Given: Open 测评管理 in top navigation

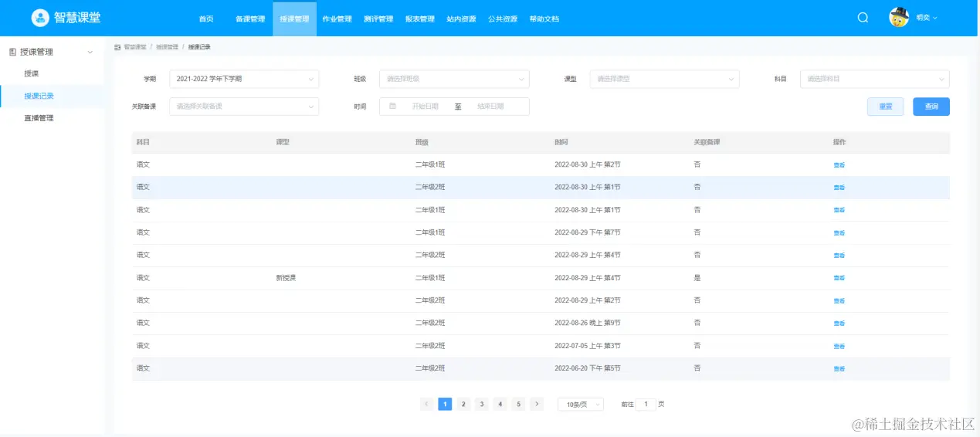Looking at the screenshot, I should pyautogui.click(x=378, y=19).
